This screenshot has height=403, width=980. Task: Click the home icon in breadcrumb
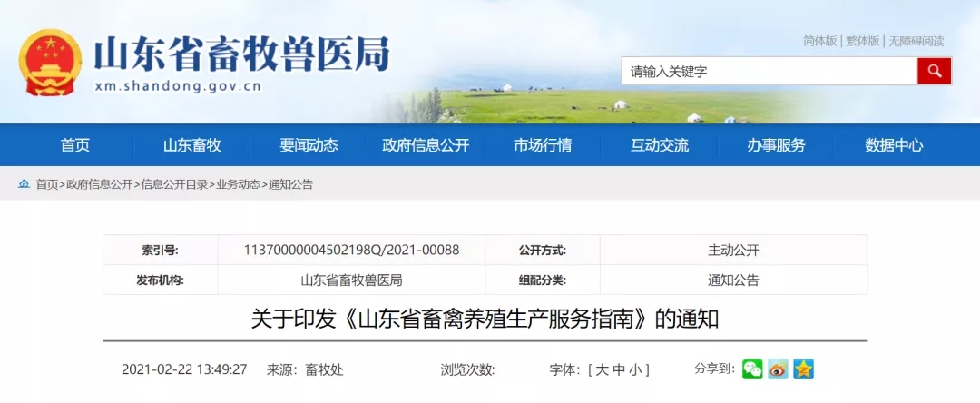coord(24,183)
